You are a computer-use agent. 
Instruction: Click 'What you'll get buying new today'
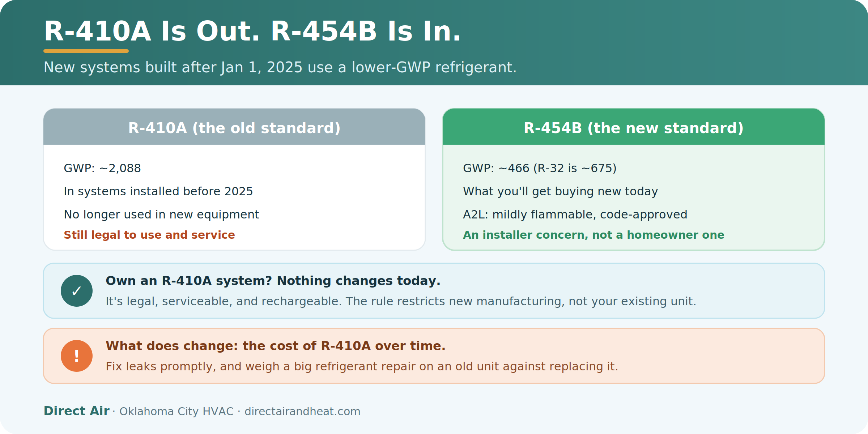click(x=560, y=192)
